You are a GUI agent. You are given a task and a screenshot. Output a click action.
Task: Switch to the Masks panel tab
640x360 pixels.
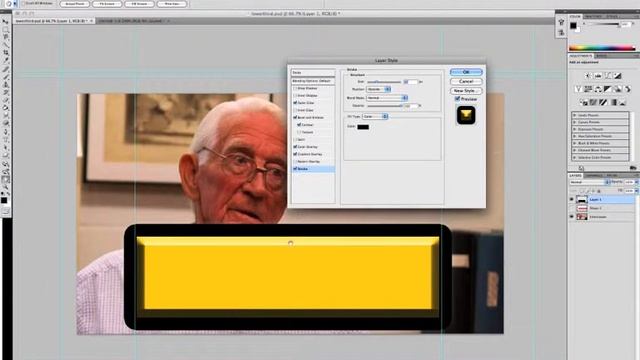(x=601, y=56)
